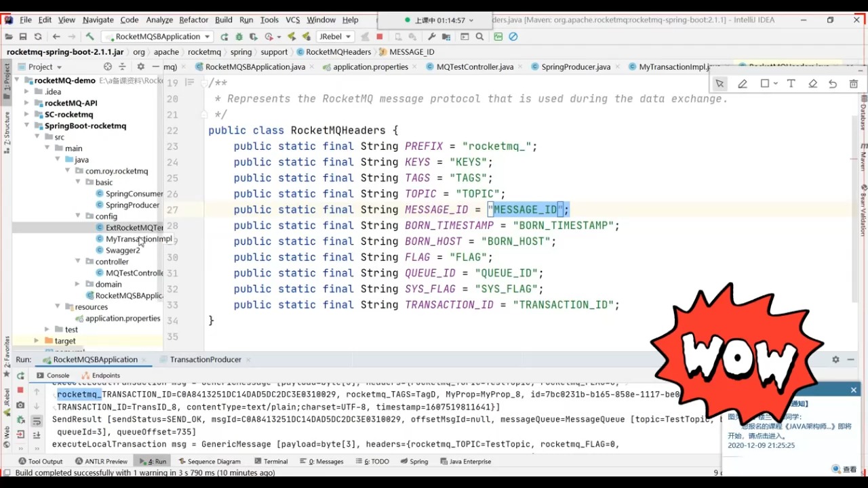
Task: Open the JRebel dropdown in the toolbar
Action: 336,37
